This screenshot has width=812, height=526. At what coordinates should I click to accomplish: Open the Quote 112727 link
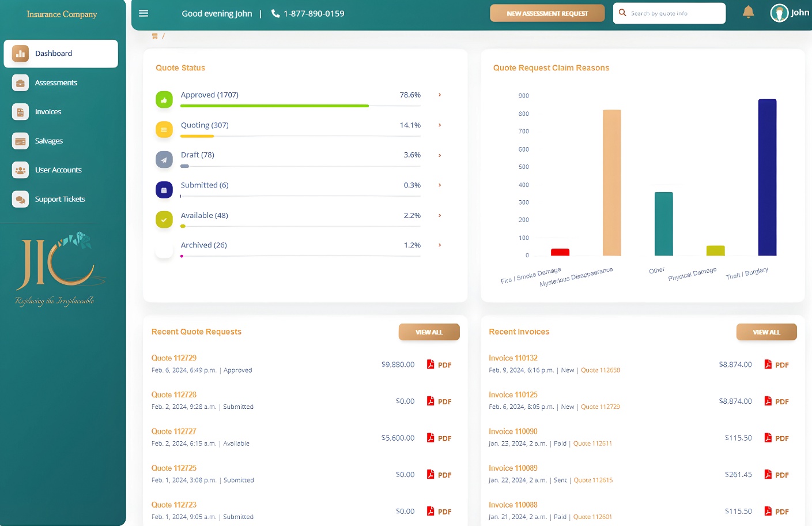click(174, 431)
